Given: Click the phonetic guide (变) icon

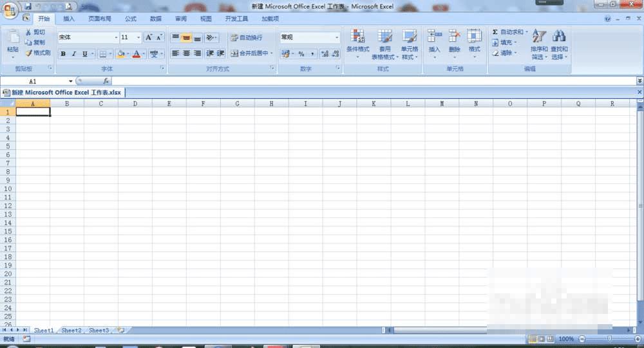Looking at the screenshot, I should [x=154, y=54].
